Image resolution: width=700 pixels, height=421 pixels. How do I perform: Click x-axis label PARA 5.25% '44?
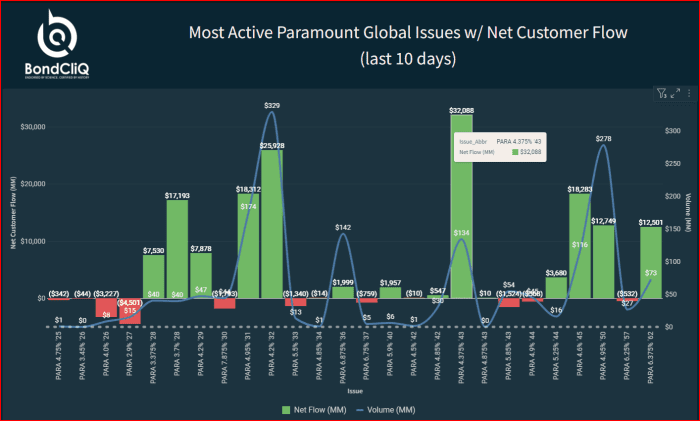pyautogui.click(x=556, y=356)
